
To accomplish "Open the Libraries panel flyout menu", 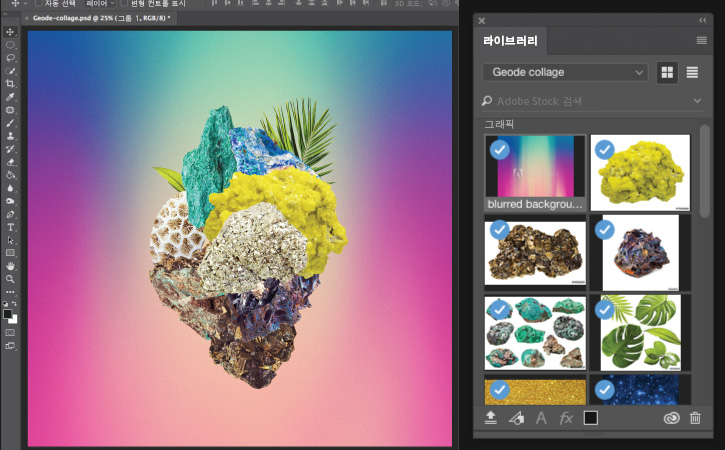I will 701,41.
